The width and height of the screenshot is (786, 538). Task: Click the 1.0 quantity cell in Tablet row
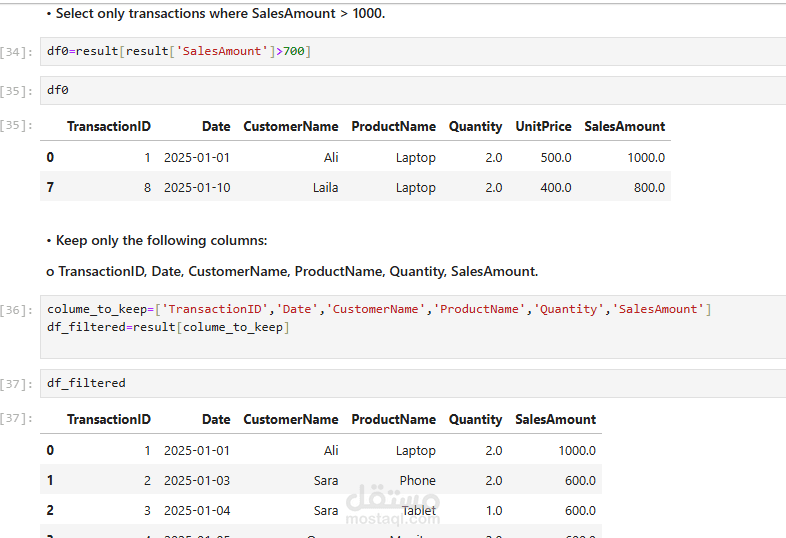pos(494,510)
